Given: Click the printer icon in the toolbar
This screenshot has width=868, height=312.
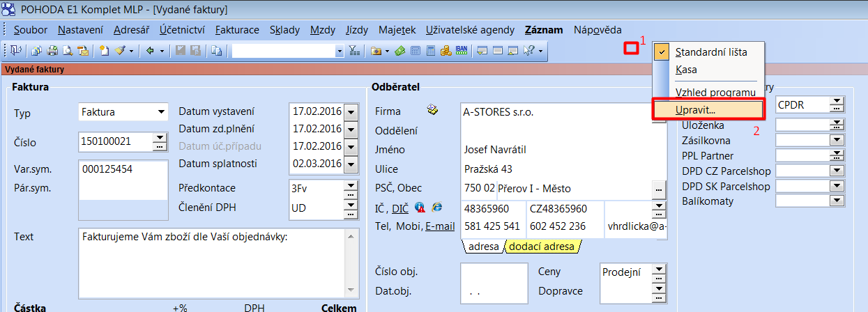Looking at the screenshot, I should click(x=52, y=50).
